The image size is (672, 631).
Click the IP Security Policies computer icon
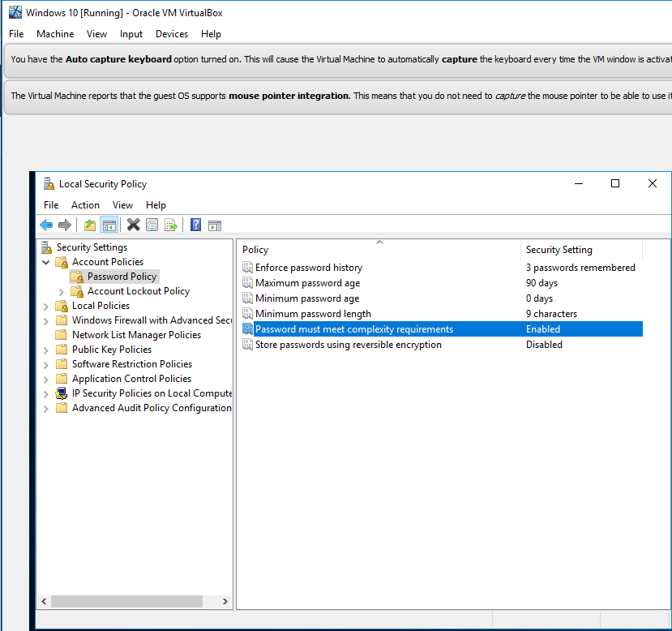pos(62,393)
